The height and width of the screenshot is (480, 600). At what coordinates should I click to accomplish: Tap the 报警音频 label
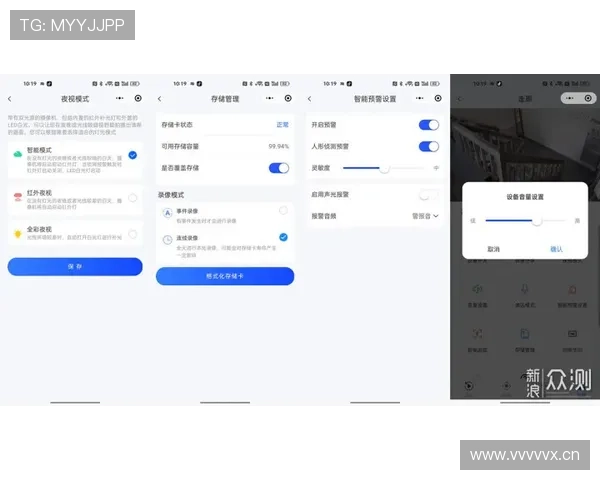[x=324, y=216]
